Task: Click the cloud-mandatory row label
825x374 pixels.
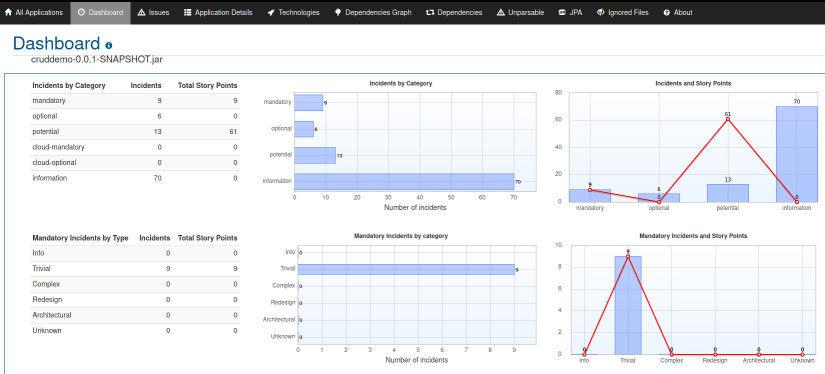Action: click(58, 147)
